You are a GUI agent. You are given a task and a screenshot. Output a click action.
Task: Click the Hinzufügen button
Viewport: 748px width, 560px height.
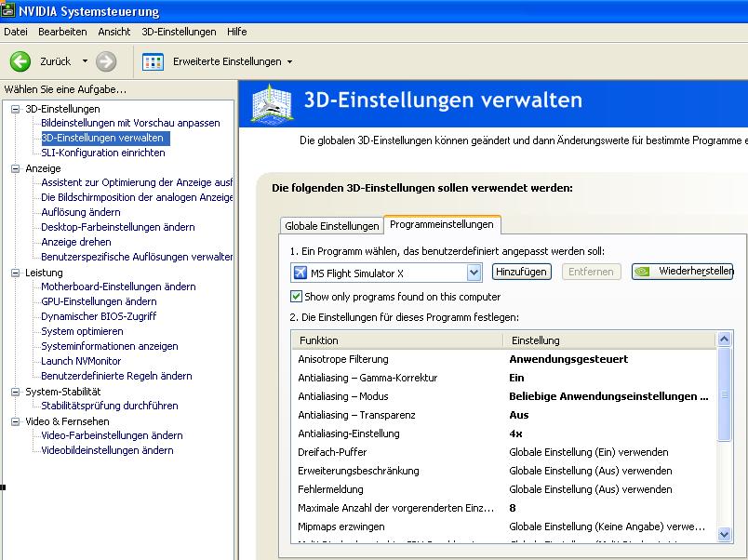(521, 272)
